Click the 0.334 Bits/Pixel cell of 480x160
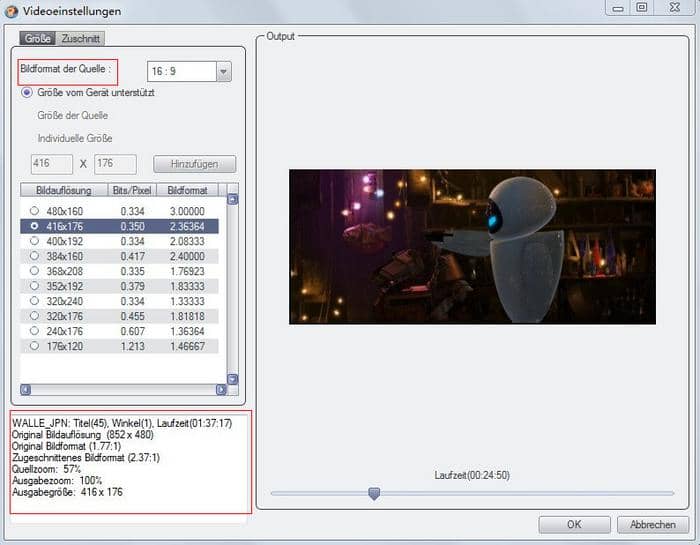Image resolution: width=700 pixels, height=545 pixels. pyautogui.click(x=132, y=211)
